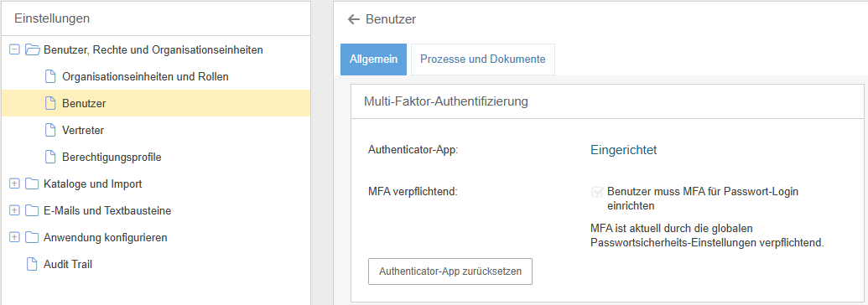Toggle Benutzer muss MFA einrichten checkbox
The image size is (868, 305).
point(597,192)
